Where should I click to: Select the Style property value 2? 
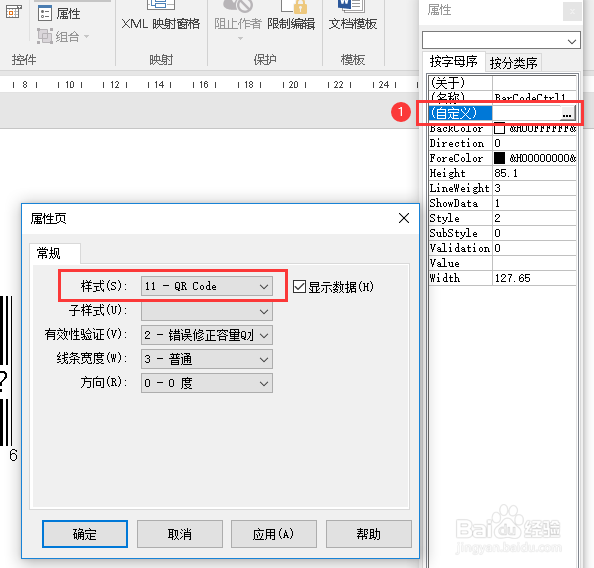click(534, 218)
